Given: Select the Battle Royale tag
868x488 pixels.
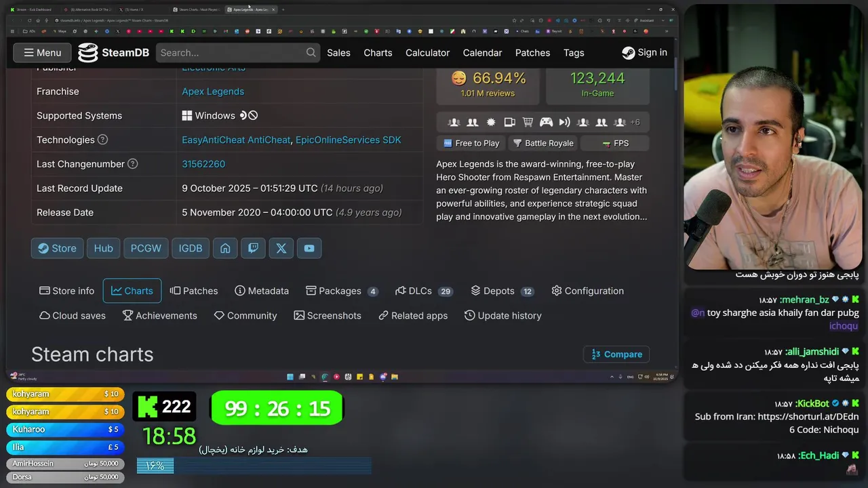Looking at the screenshot, I should [542, 143].
